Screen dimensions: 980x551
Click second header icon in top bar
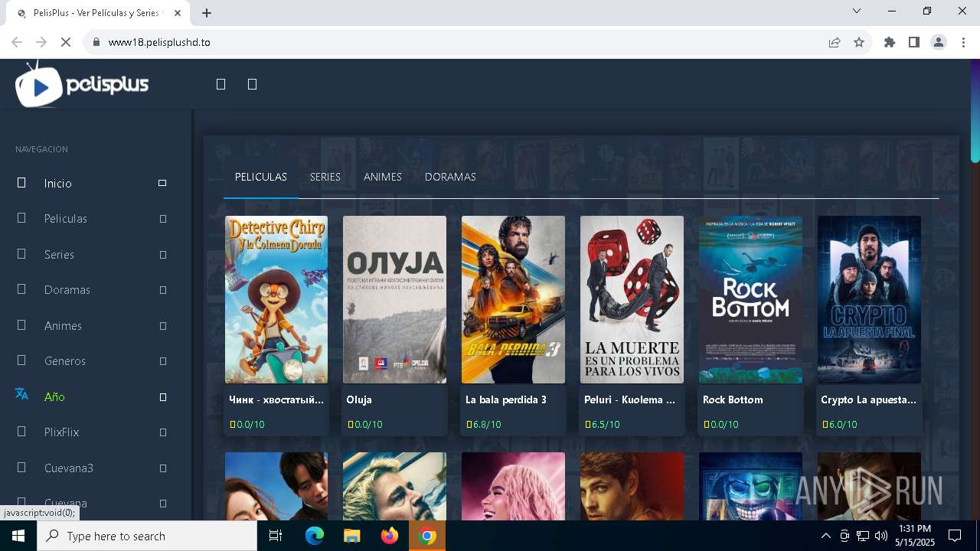[252, 84]
